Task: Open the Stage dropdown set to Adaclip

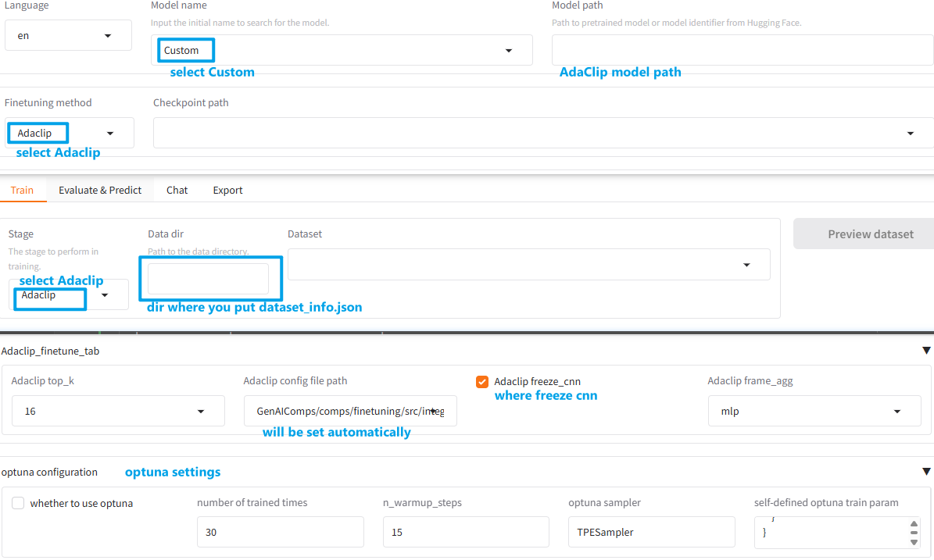Action: (104, 295)
